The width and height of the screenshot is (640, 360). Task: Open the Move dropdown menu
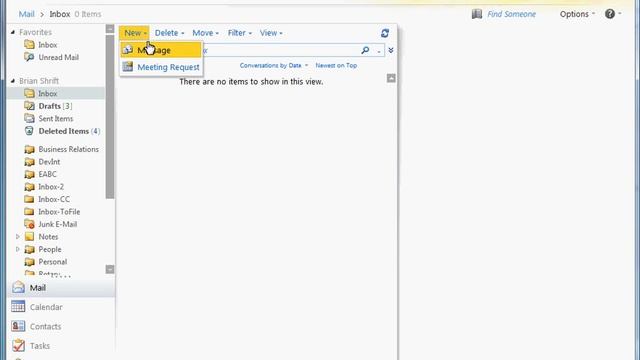[x=205, y=33]
